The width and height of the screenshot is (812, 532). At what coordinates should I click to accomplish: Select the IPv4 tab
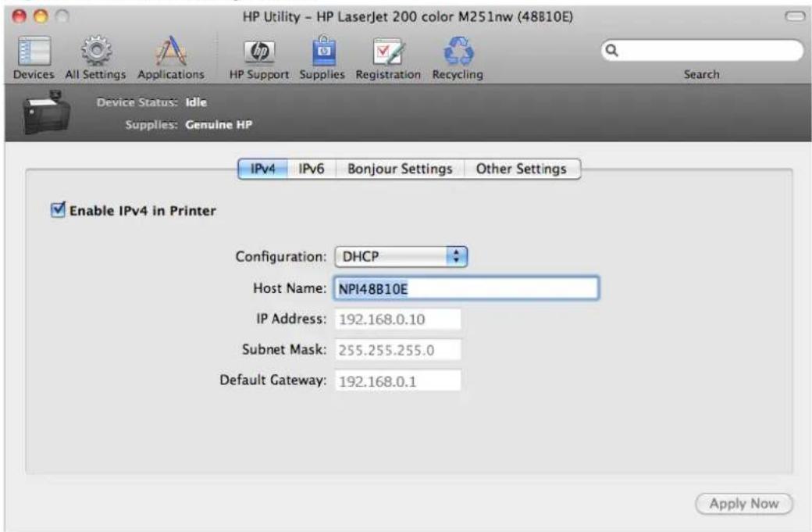coord(262,169)
